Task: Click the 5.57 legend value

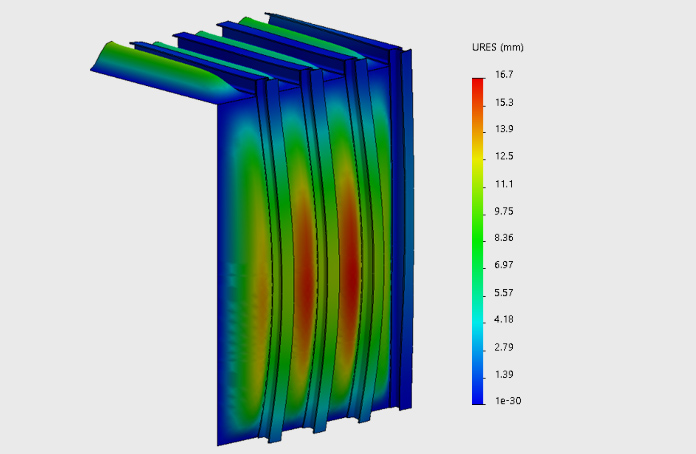Action: pyautogui.click(x=504, y=293)
